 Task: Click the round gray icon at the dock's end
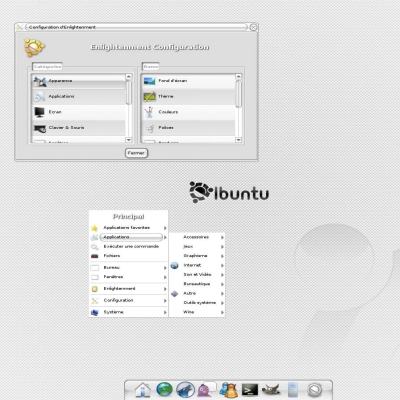click(315, 390)
